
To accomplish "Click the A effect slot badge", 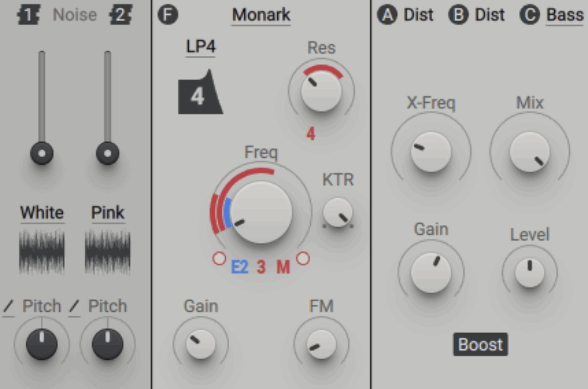I will click(388, 15).
